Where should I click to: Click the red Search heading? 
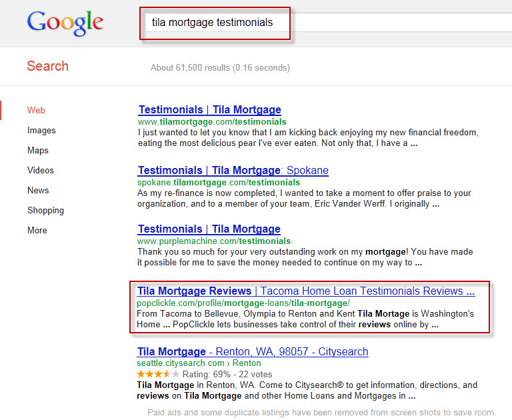point(48,66)
